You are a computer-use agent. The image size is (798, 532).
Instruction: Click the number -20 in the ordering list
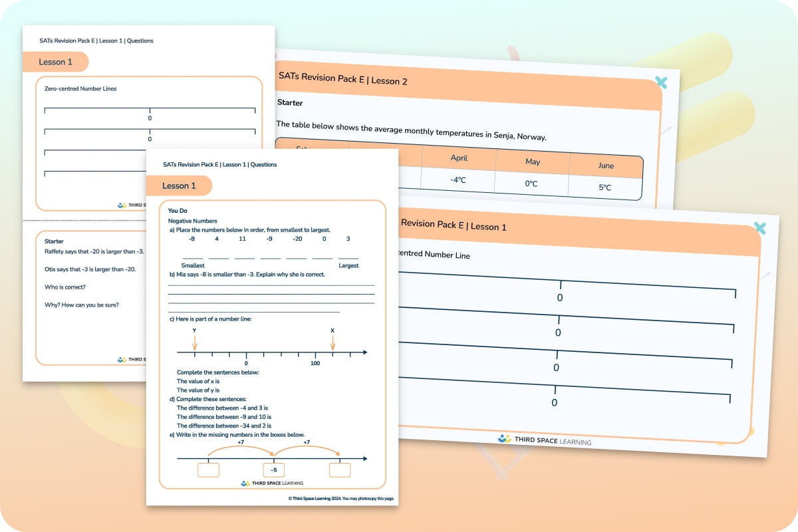click(x=297, y=239)
